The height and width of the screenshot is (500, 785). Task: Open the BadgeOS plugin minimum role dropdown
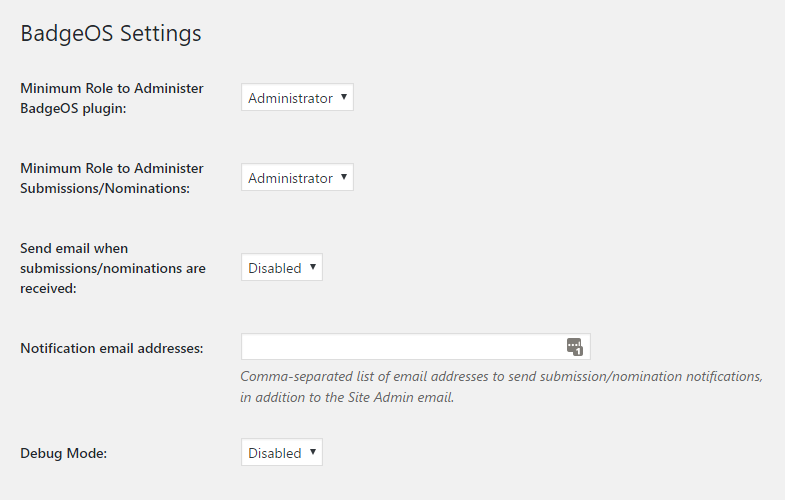pyautogui.click(x=297, y=98)
